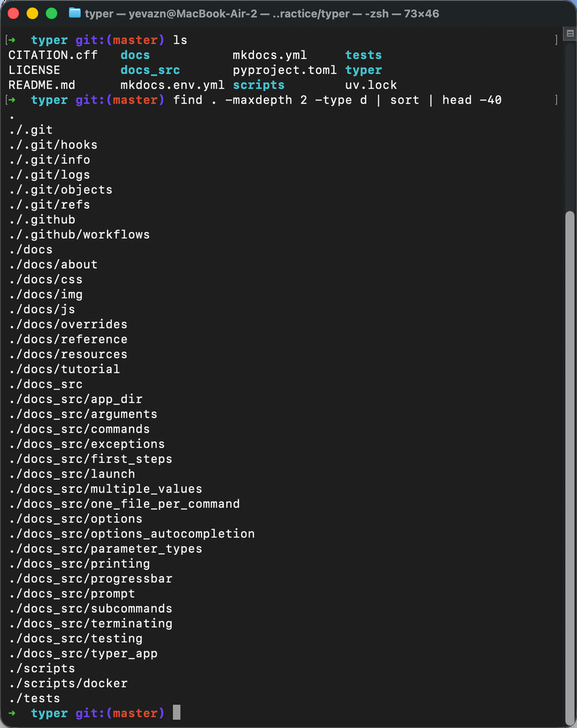Click the red close window button
Image resolution: width=577 pixels, height=728 pixels.
click(14, 14)
